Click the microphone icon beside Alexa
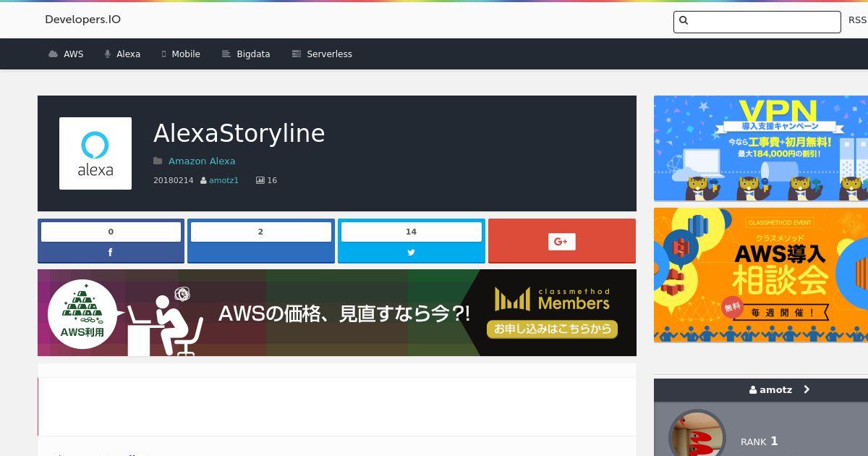Screen dimensions: 868x456 [x=108, y=54]
